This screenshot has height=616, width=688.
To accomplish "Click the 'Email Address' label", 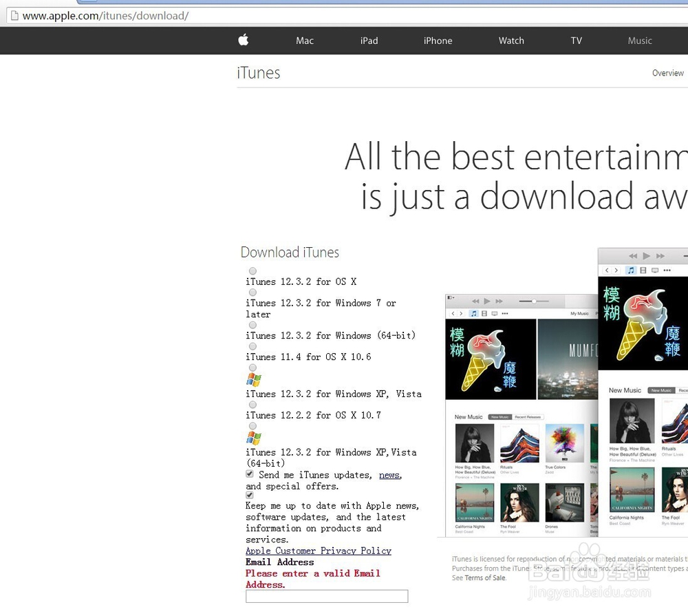I will click(280, 562).
